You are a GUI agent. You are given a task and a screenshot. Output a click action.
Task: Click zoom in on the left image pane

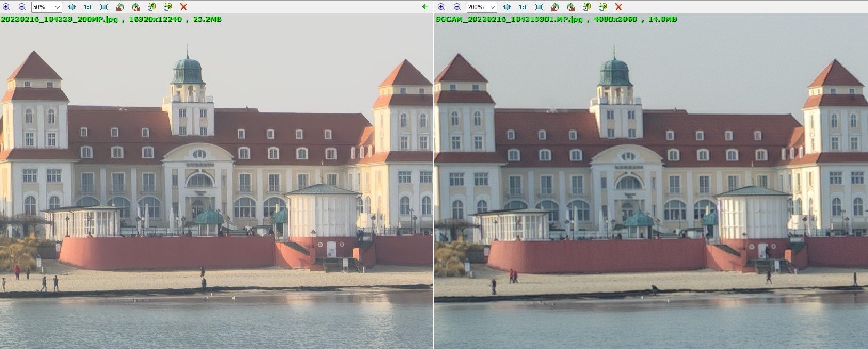[6, 7]
